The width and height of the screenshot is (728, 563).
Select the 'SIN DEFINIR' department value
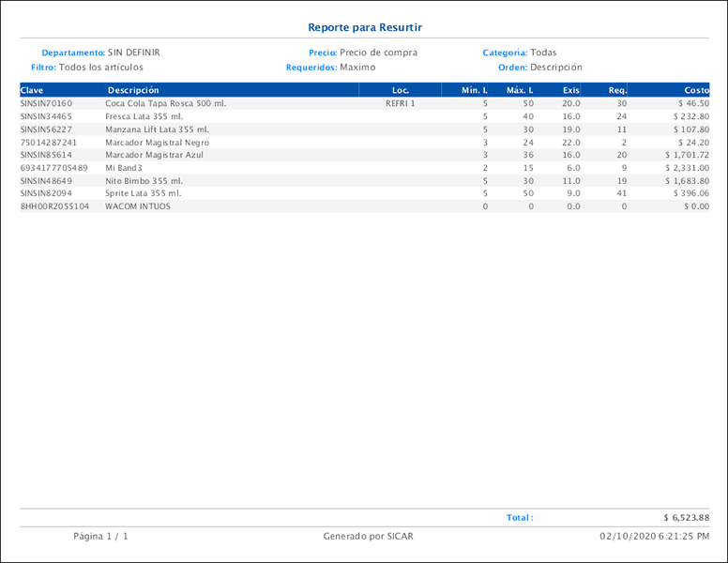134,53
